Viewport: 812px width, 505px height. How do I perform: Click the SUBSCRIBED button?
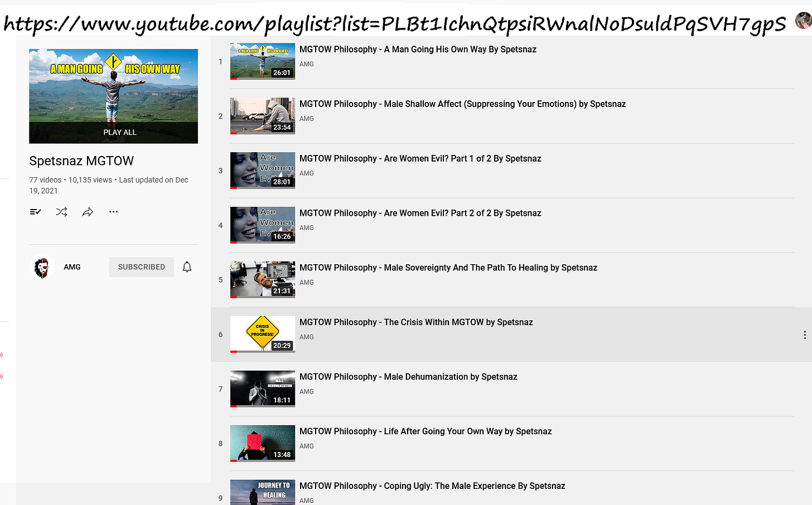[x=142, y=267]
